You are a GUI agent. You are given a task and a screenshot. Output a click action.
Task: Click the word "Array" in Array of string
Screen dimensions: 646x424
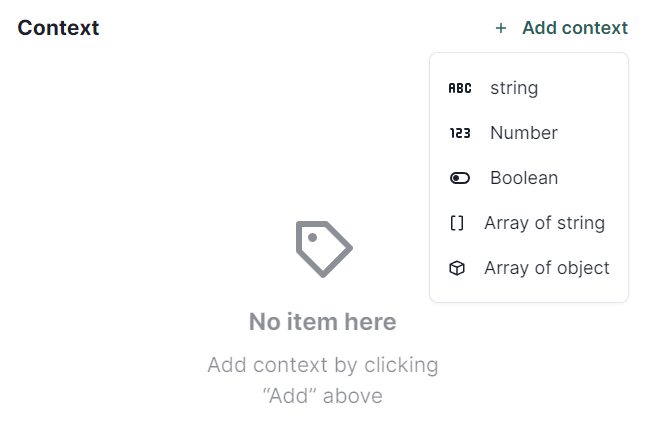[x=506, y=223]
